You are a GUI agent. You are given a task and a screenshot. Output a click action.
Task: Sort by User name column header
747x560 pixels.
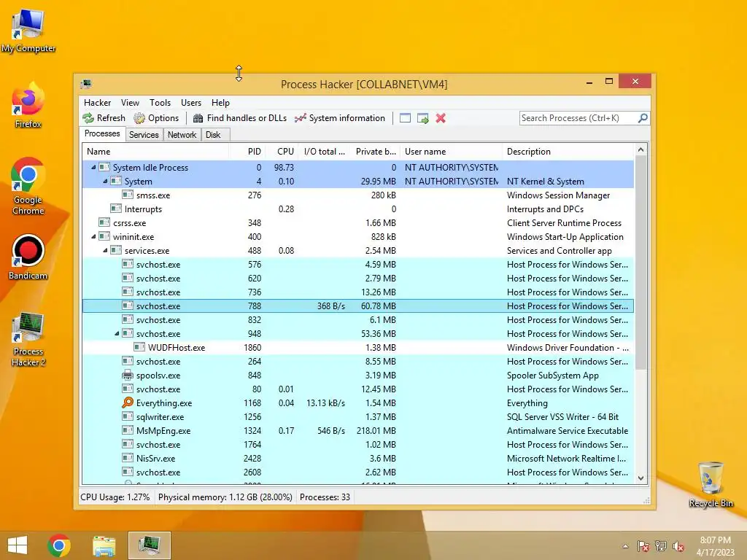[x=452, y=152]
